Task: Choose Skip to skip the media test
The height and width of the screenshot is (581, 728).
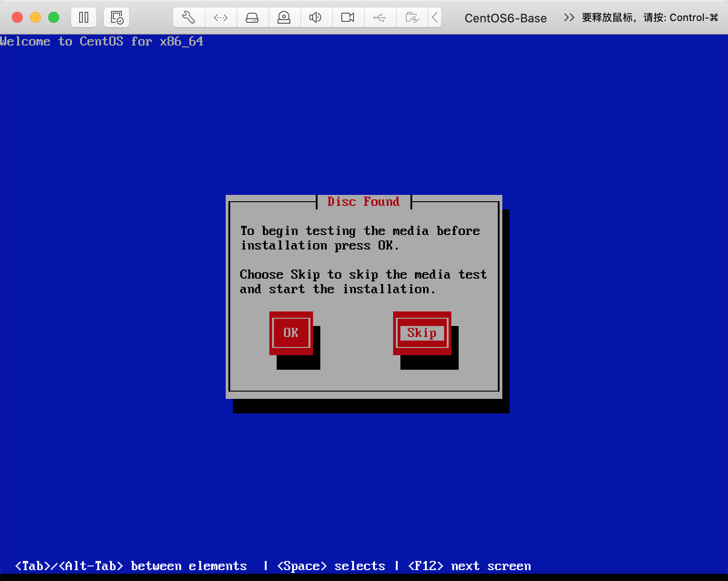Action: point(422,333)
